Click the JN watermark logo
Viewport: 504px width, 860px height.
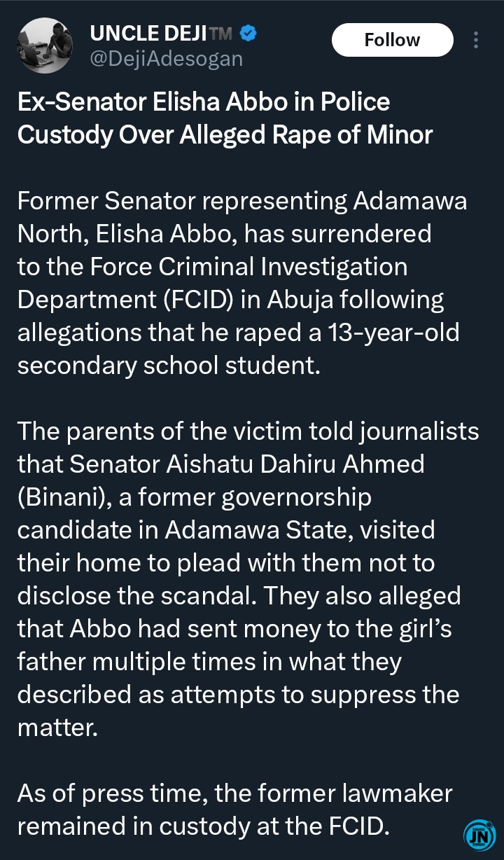(x=479, y=834)
